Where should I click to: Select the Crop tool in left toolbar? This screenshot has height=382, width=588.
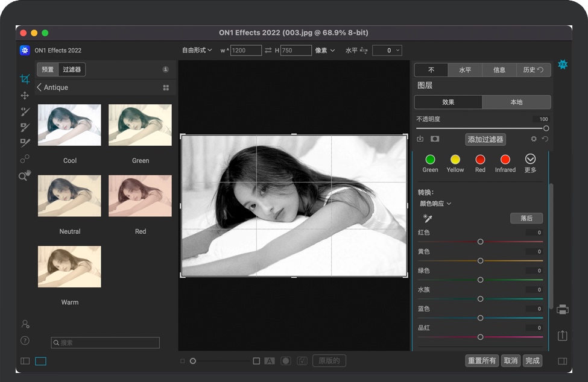click(x=25, y=79)
